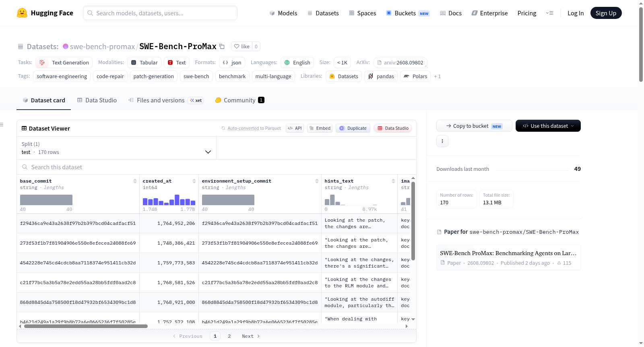Click the multi-language tag

click(273, 76)
